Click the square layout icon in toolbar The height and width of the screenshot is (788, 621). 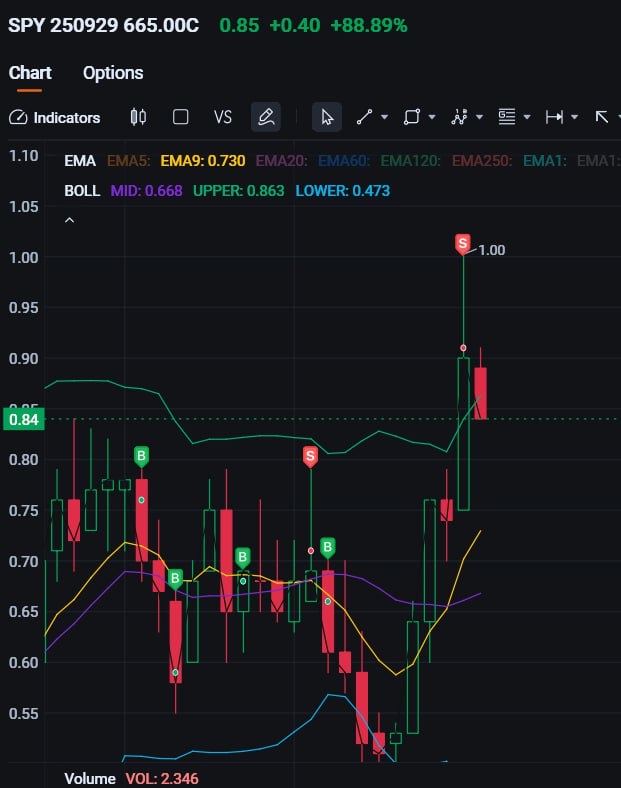tap(181, 117)
